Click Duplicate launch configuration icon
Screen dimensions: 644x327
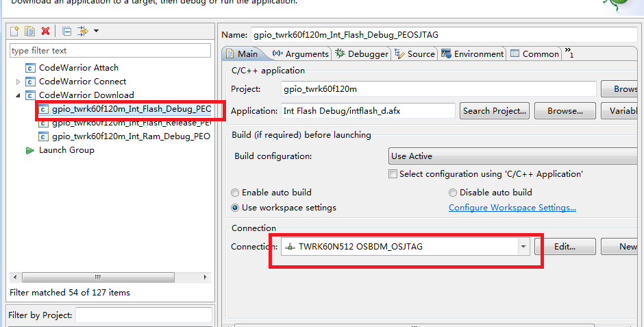(x=29, y=31)
